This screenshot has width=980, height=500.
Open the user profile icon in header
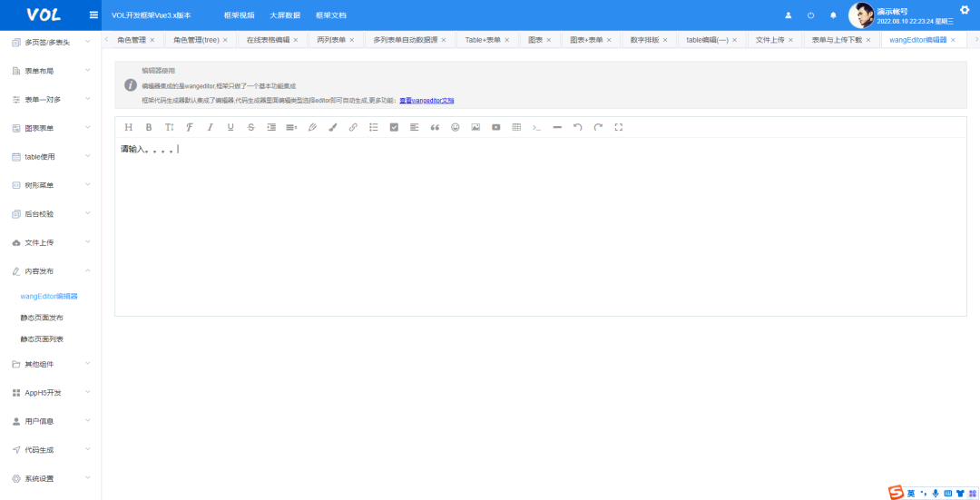789,15
